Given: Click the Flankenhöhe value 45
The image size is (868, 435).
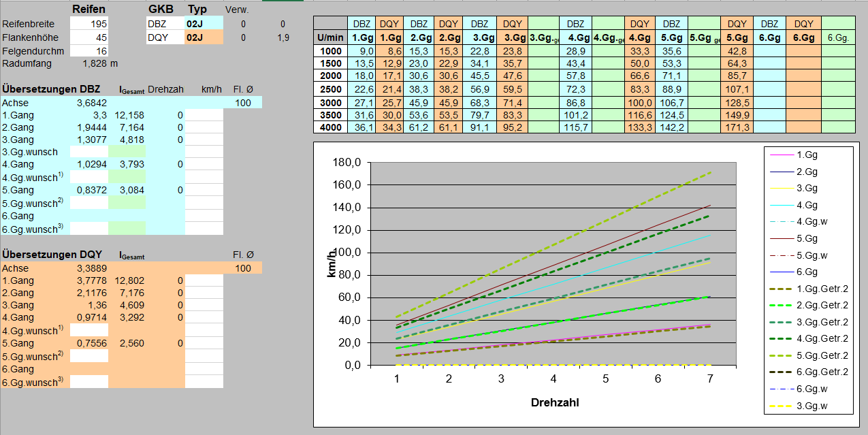Looking at the screenshot, I should (x=89, y=37).
